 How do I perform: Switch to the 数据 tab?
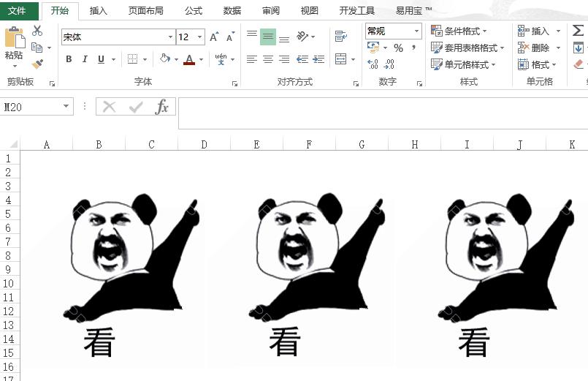click(x=232, y=10)
